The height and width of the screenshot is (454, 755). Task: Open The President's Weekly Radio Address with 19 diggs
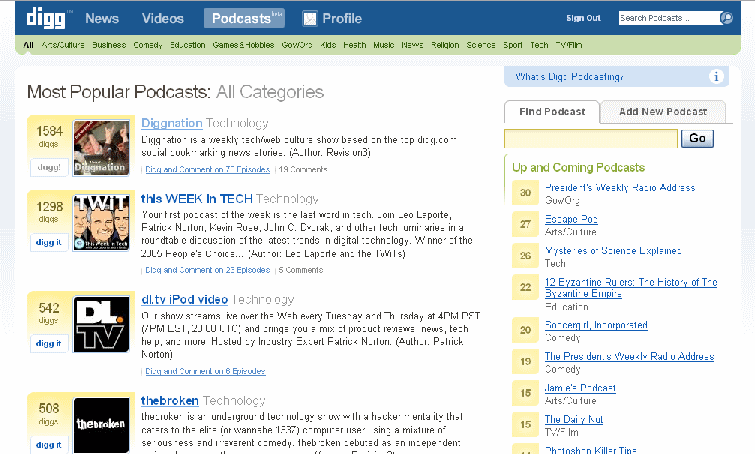click(x=629, y=357)
